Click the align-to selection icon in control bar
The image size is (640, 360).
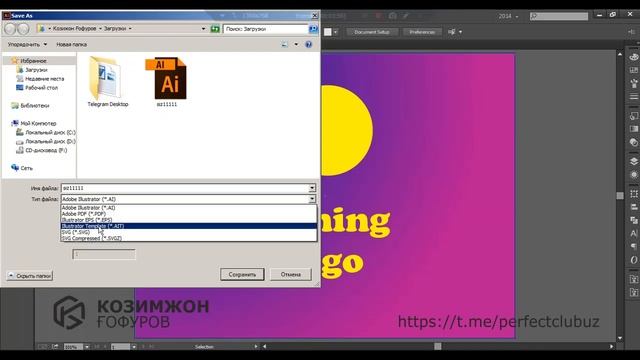tap(451, 32)
